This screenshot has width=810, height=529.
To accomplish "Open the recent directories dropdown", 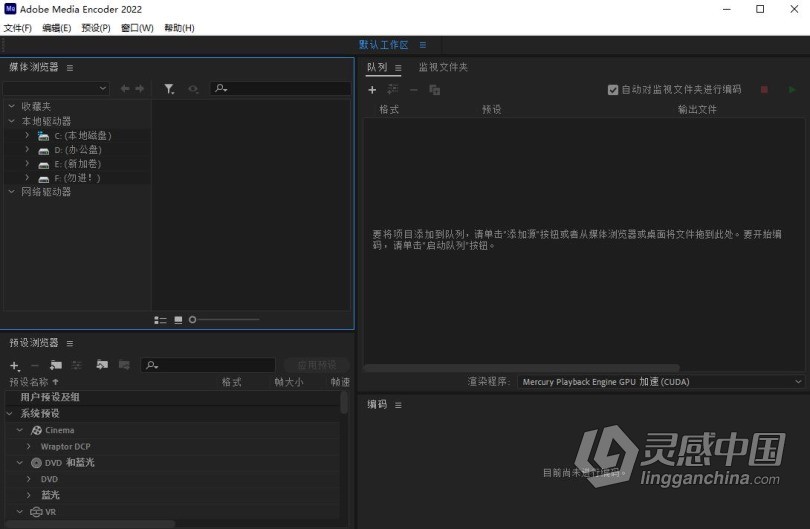I will pyautogui.click(x=56, y=88).
